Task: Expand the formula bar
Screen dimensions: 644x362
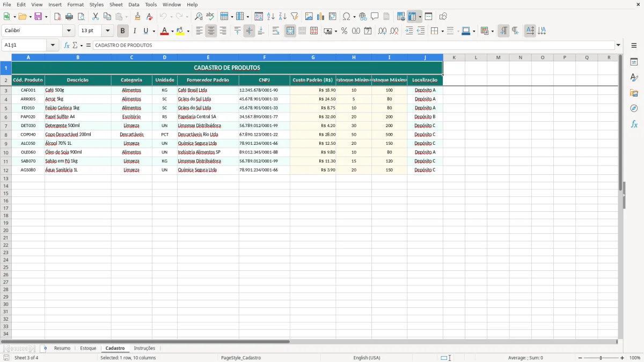Action: [618, 45]
